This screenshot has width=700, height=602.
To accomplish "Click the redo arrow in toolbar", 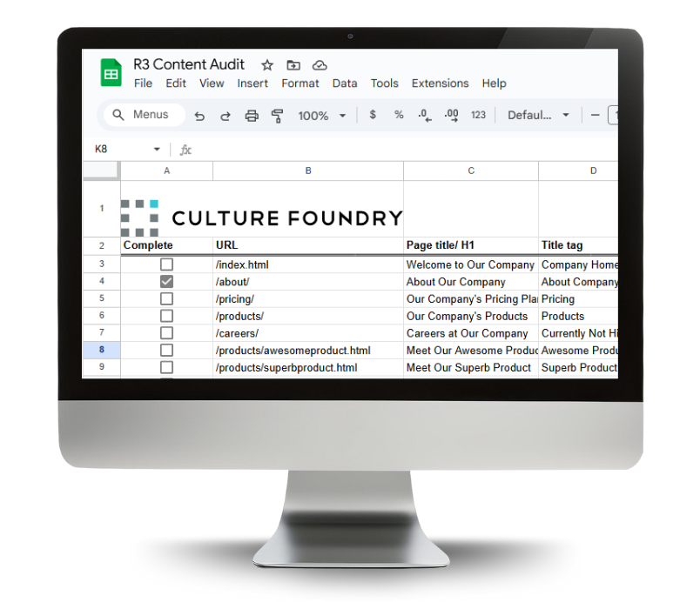I will coord(225,116).
